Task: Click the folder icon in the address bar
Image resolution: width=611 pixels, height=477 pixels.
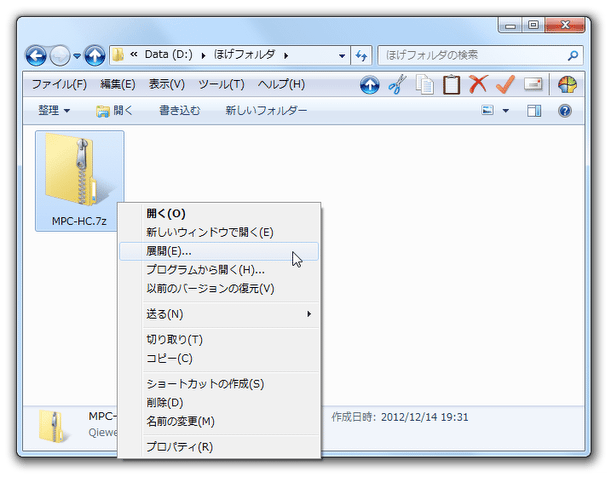Action: [x=118, y=55]
